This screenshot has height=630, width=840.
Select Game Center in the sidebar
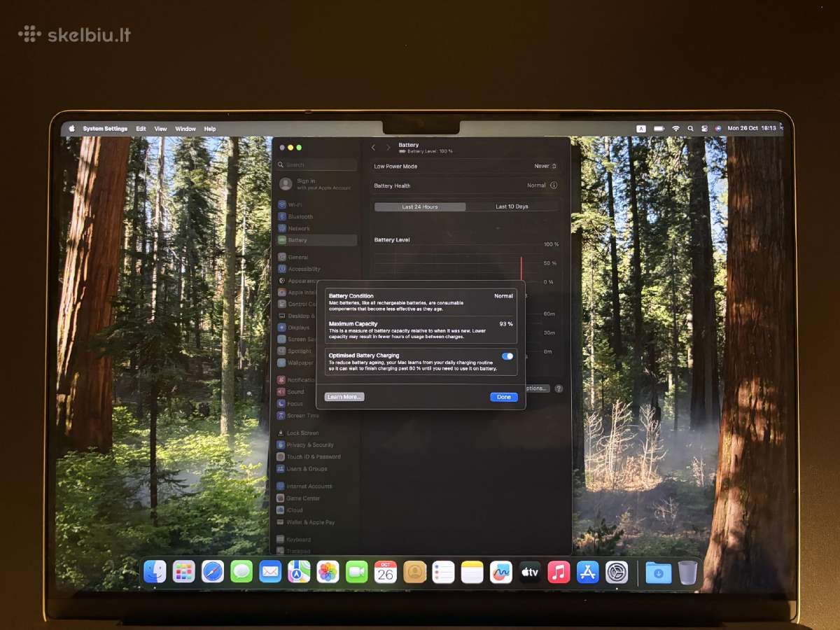pos(316,498)
